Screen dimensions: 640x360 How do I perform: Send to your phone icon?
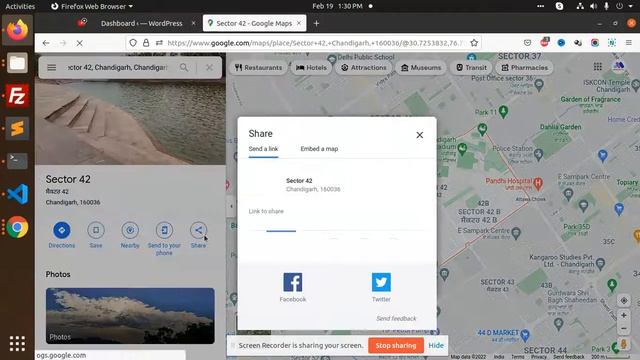[164, 230]
